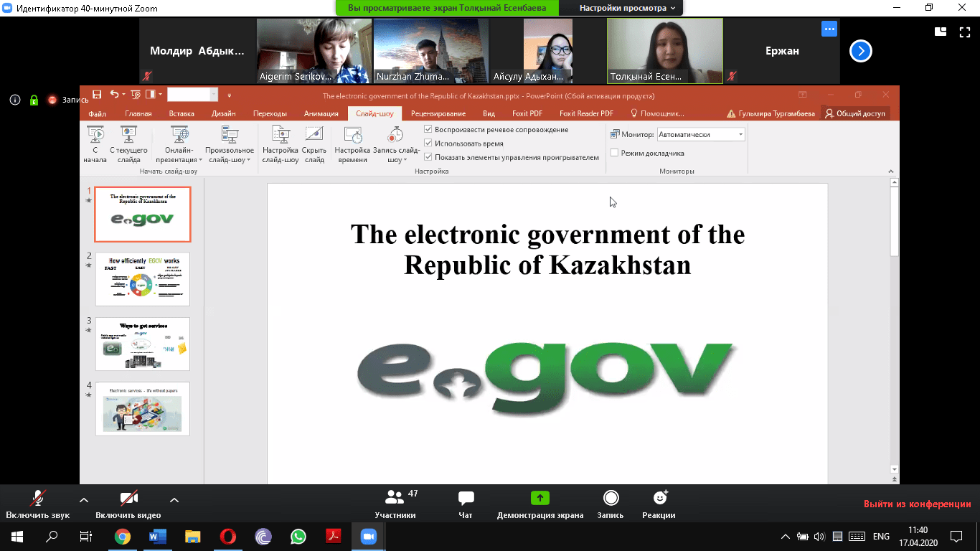
Task: Toggle show media controls checkbox
Action: [x=428, y=157]
